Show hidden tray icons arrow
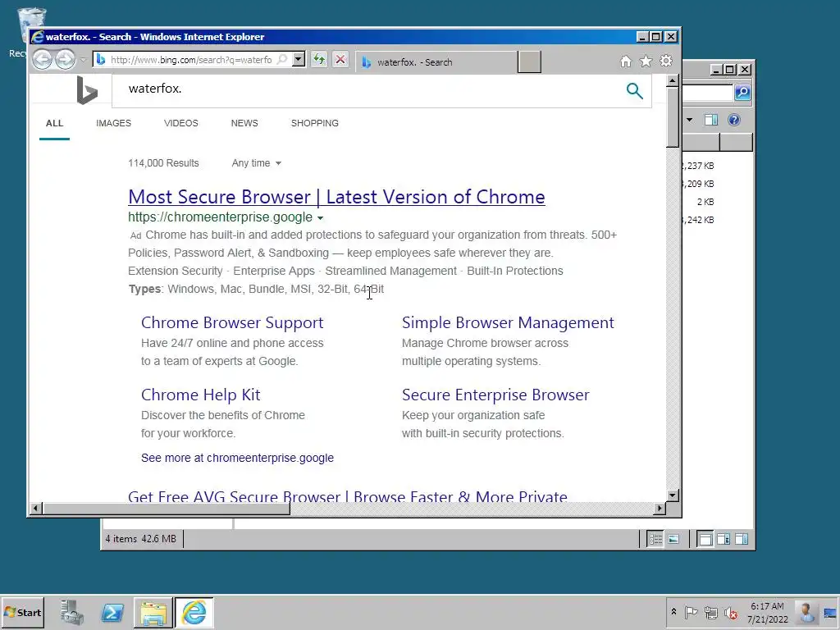 (673, 612)
